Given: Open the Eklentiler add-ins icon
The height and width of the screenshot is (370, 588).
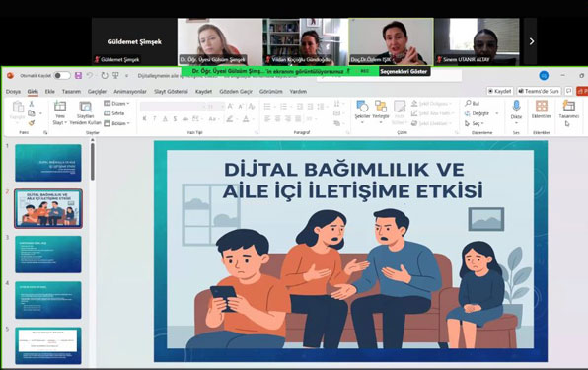Looking at the screenshot, I should pyautogui.click(x=541, y=110).
